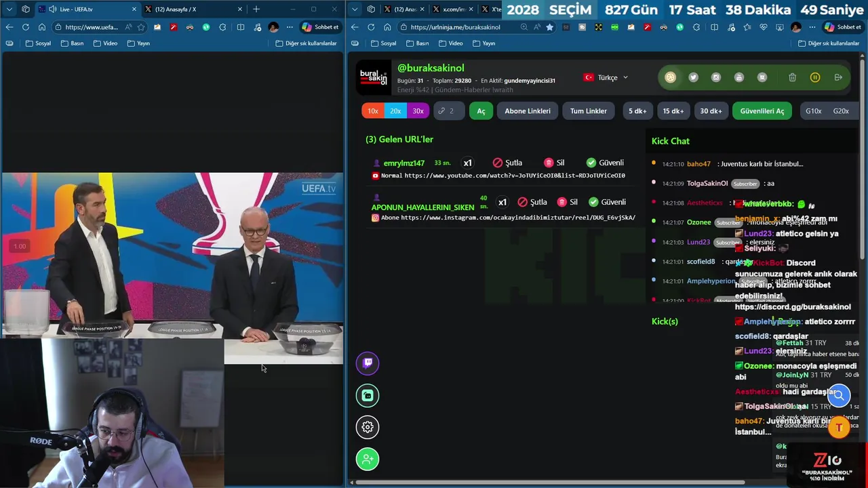Click the Abone Linkleri button

528,111
